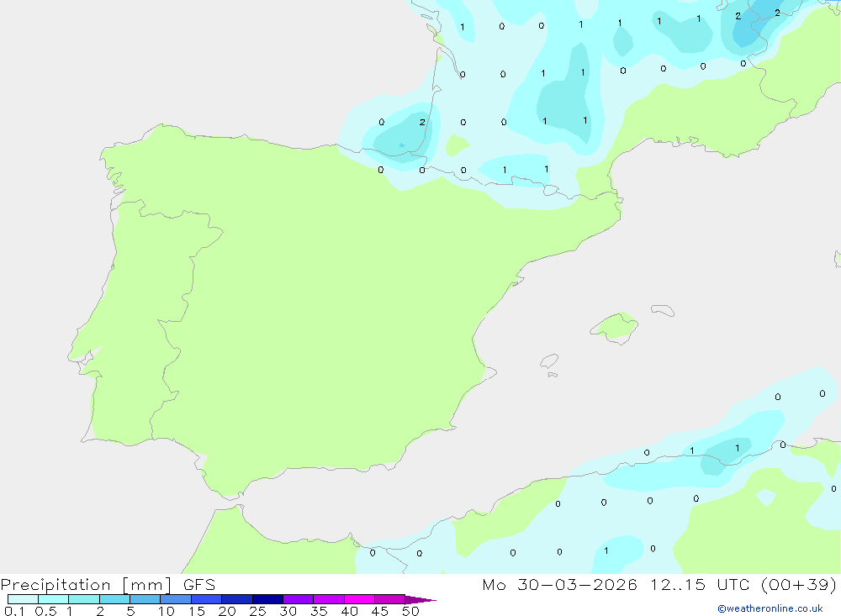This screenshot has height=616, width=841.
Task: Click the '50' legend scale label
Action: [x=410, y=611]
